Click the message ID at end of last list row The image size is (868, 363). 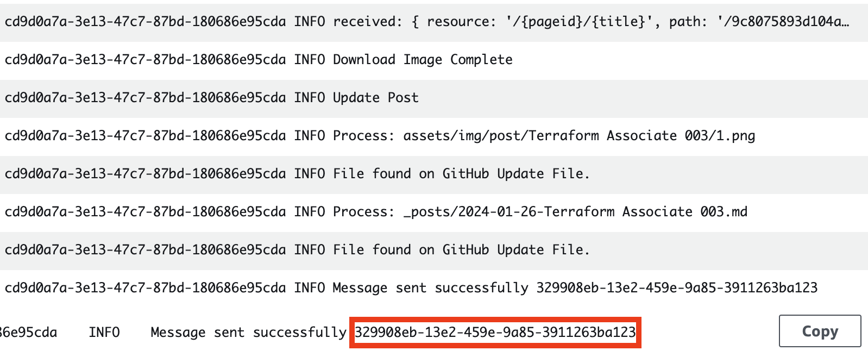(677, 288)
